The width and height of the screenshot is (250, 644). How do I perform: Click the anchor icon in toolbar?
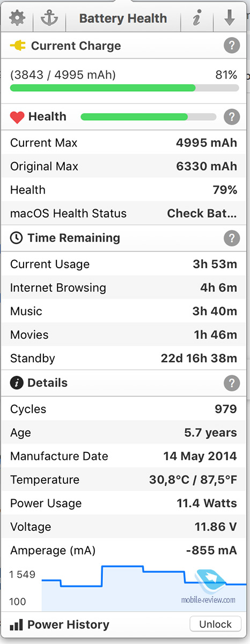pos(49,19)
